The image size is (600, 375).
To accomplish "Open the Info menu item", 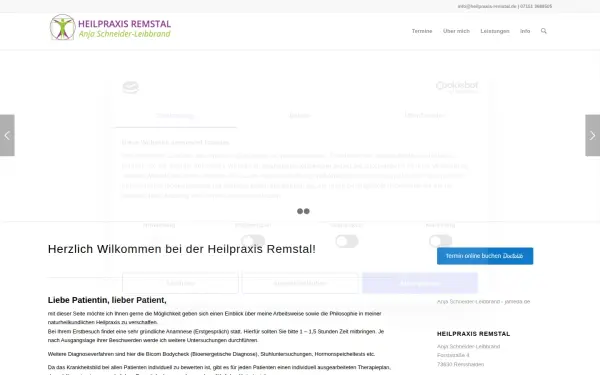I will [x=525, y=31].
